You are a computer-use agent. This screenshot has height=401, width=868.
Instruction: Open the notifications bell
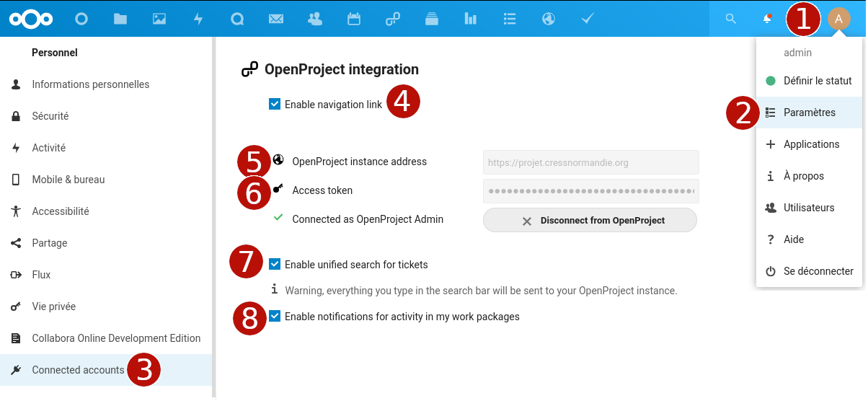(768, 19)
